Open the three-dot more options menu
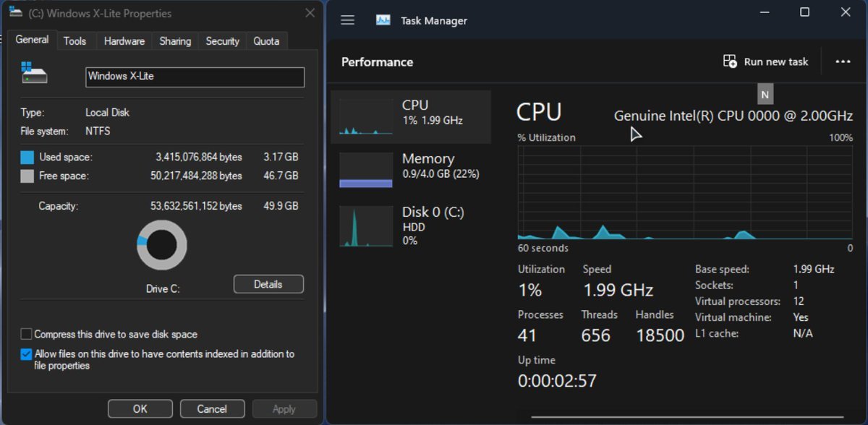 [x=843, y=62]
